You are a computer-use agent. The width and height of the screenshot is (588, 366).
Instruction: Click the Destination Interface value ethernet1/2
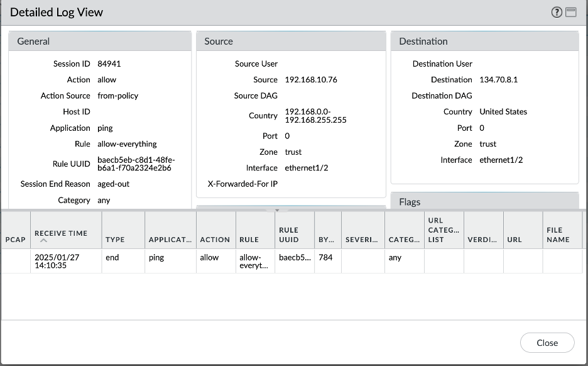point(501,160)
